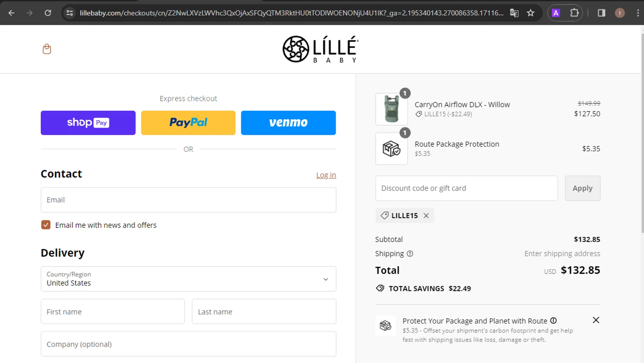Click the Route box icon in offer

tap(386, 326)
